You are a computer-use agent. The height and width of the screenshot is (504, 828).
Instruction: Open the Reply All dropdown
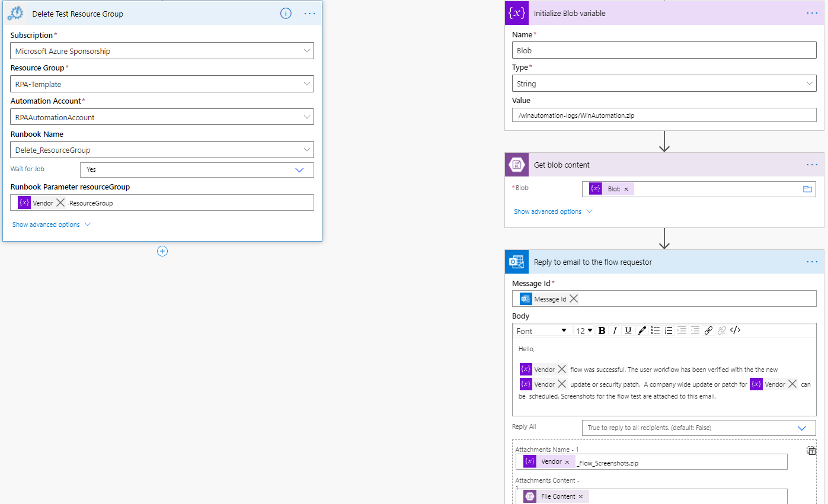coord(801,428)
